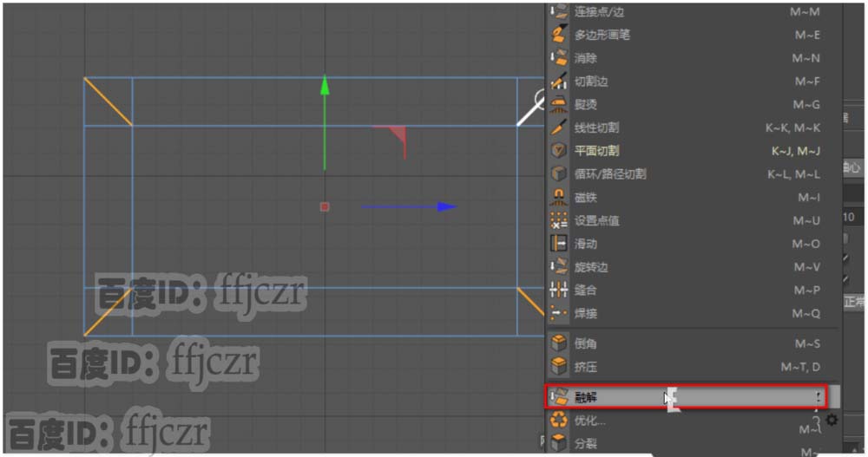Open the 优化 options gear icon

(832, 420)
